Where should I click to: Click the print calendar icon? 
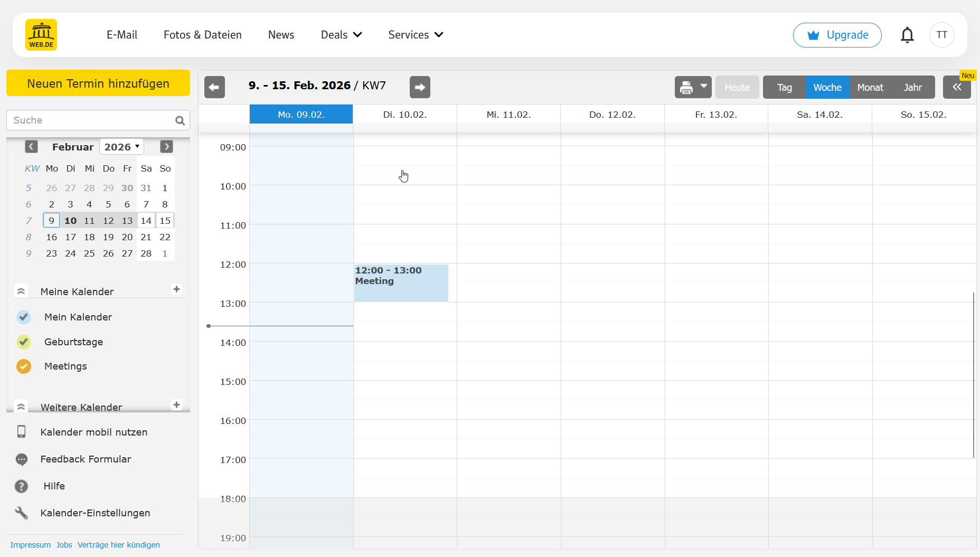686,87
